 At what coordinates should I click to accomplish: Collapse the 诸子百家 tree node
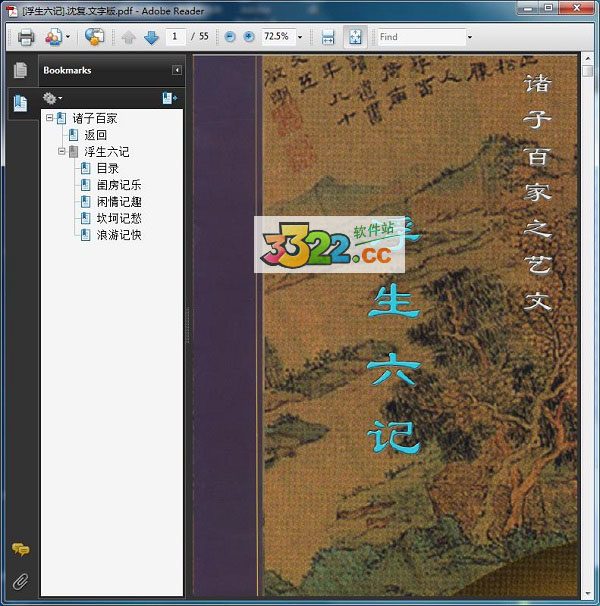49,117
